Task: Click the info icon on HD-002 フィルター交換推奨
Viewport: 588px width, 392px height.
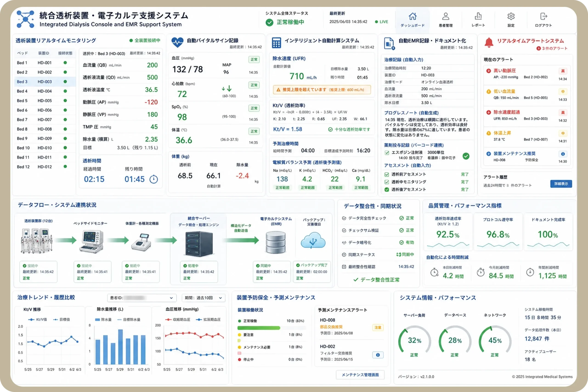Action: pos(378,355)
